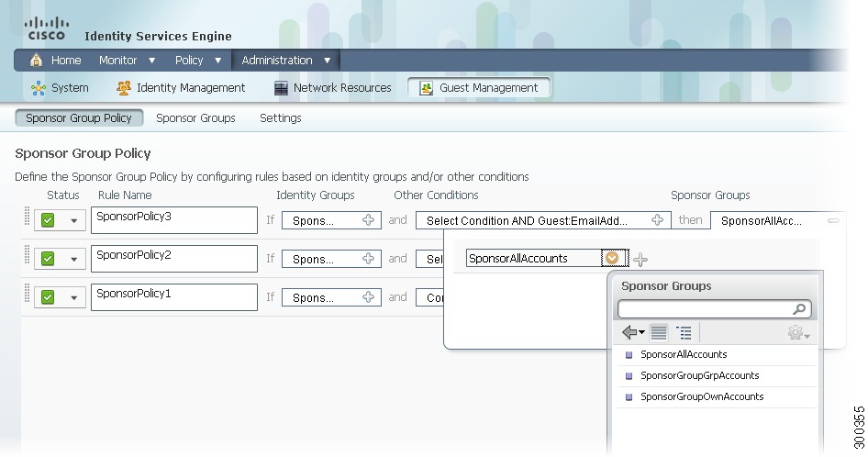Click the SponsorPolicy1 rule name field

[173, 297]
